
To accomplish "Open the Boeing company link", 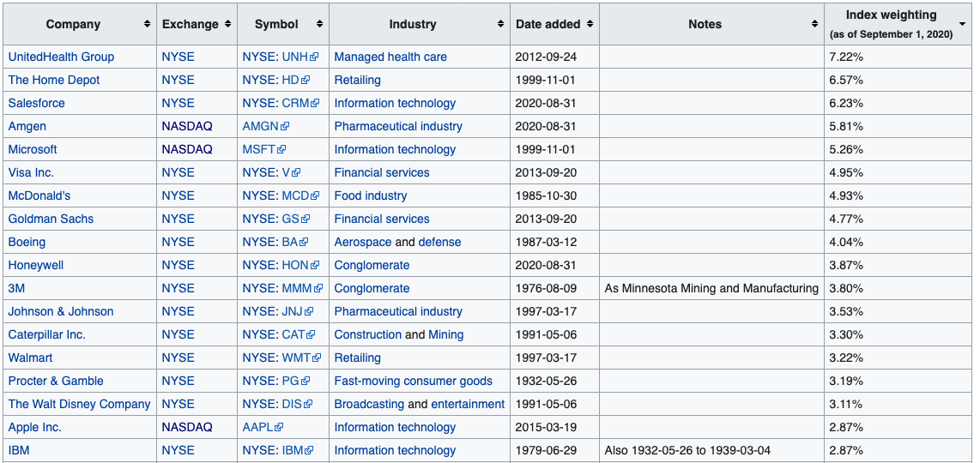I will coord(27,242).
